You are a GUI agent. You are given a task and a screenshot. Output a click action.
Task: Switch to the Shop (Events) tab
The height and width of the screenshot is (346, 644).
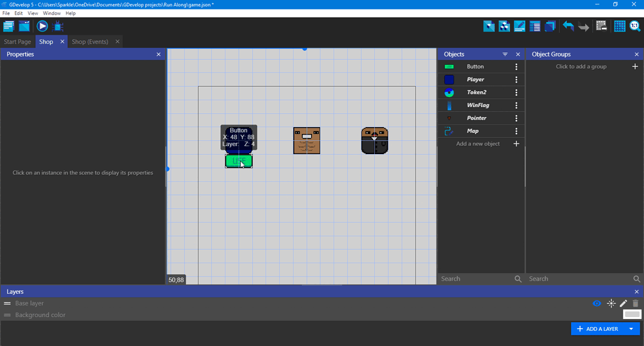(90, 42)
